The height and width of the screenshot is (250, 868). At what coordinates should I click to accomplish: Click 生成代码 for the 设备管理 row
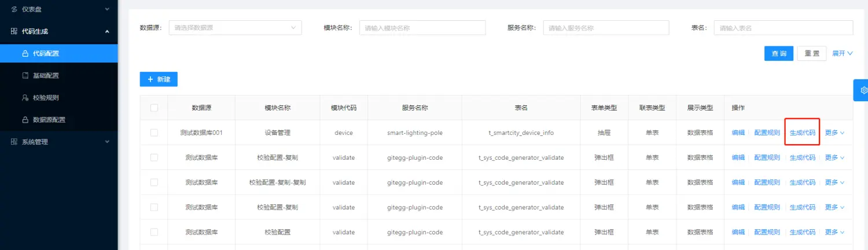tap(802, 133)
